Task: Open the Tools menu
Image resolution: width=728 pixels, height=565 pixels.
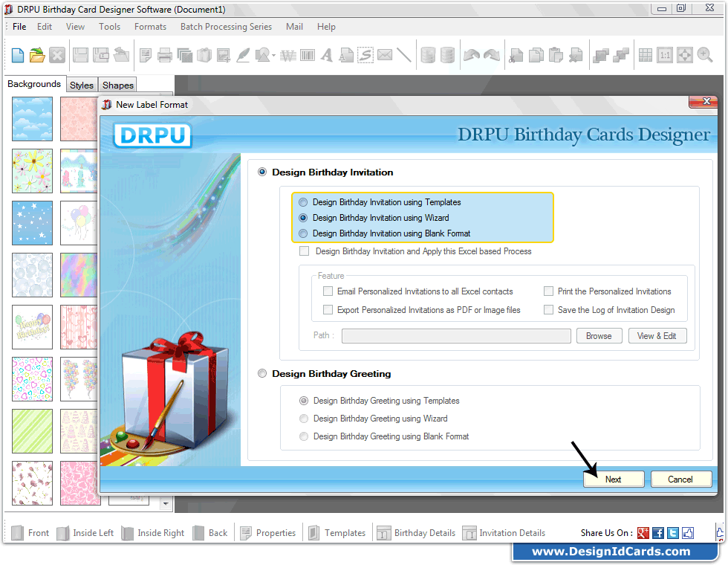Action: click(110, 27)
